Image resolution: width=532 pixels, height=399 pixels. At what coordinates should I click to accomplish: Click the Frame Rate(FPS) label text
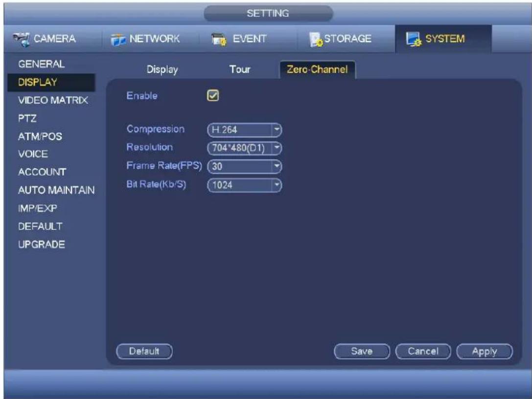click(x=164, y=165)
